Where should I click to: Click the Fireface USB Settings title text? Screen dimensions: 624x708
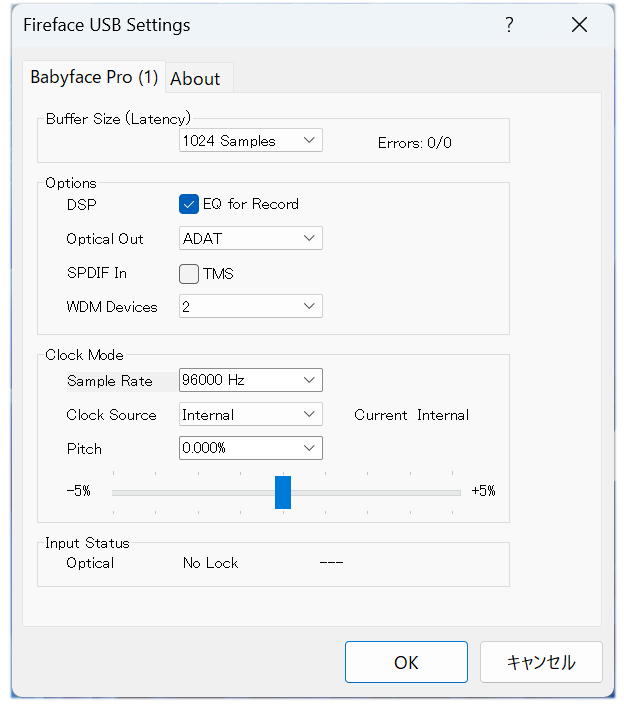pyautogui.click(x=107, y=25)
